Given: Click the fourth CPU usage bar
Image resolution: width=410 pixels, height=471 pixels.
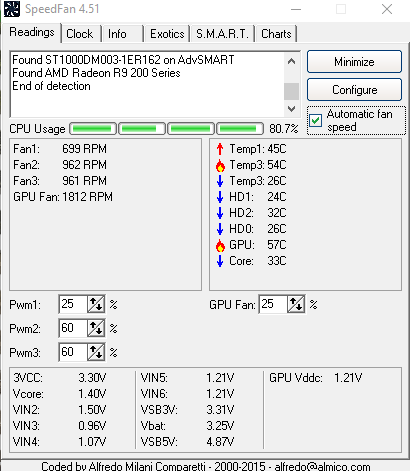Looking at the screenshot, I should click(240, 129).
